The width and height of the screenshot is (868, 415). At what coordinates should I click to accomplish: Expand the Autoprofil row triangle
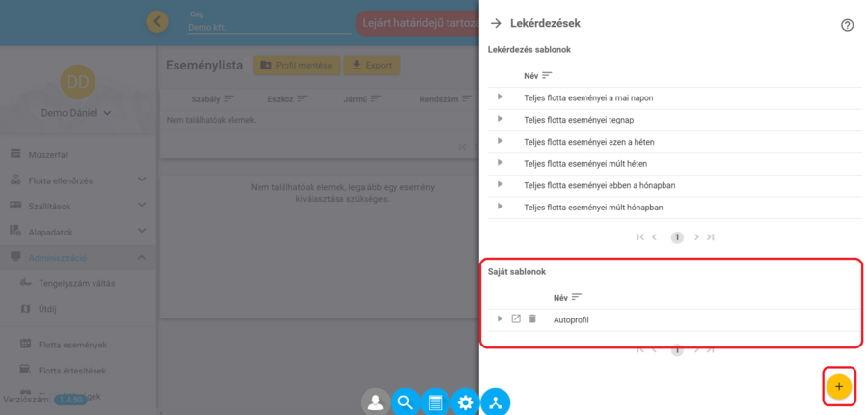pyautogui.click(x=500, y=319)
